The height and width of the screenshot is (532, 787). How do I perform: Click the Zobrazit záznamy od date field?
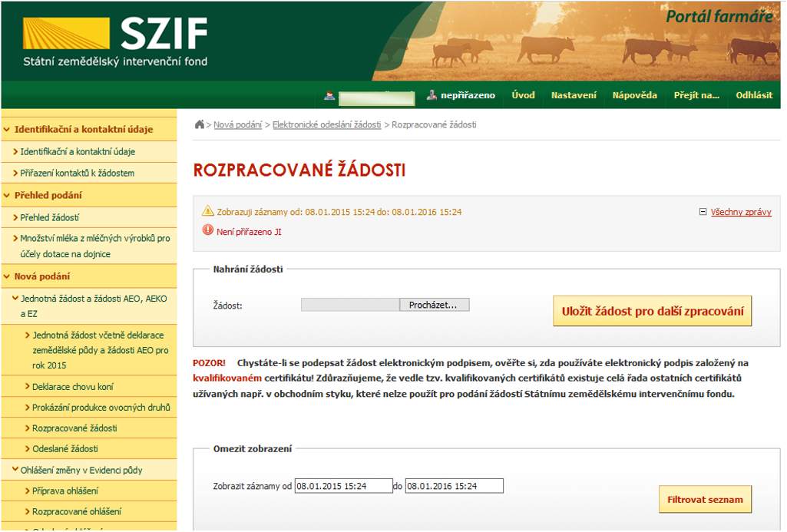[x=343, y=486]
